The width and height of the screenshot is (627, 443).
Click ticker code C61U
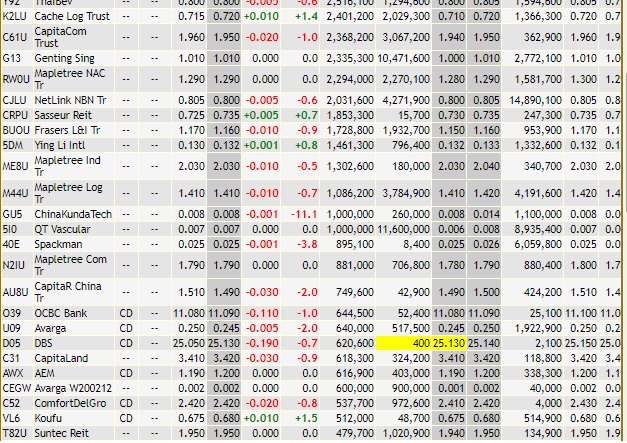[x=14, y=37]
